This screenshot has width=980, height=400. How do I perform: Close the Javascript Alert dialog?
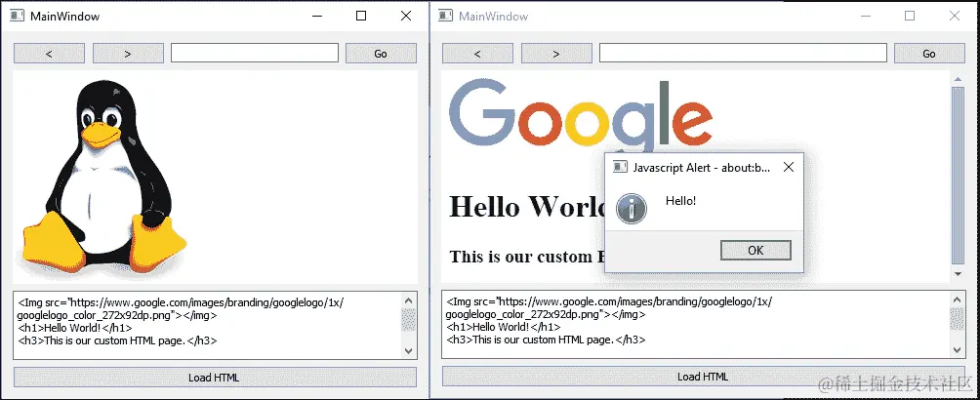click(x=789, y=167)
